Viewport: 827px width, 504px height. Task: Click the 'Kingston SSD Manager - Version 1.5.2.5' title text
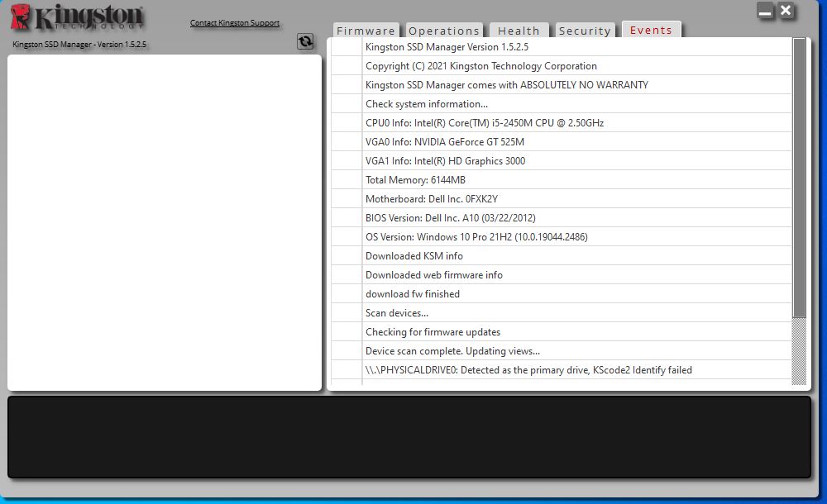tap(79, 45)
